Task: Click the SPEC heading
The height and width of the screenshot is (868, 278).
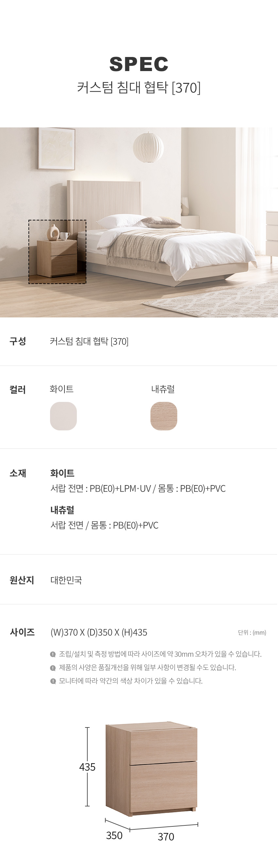Action: click(x=139, y=64)
